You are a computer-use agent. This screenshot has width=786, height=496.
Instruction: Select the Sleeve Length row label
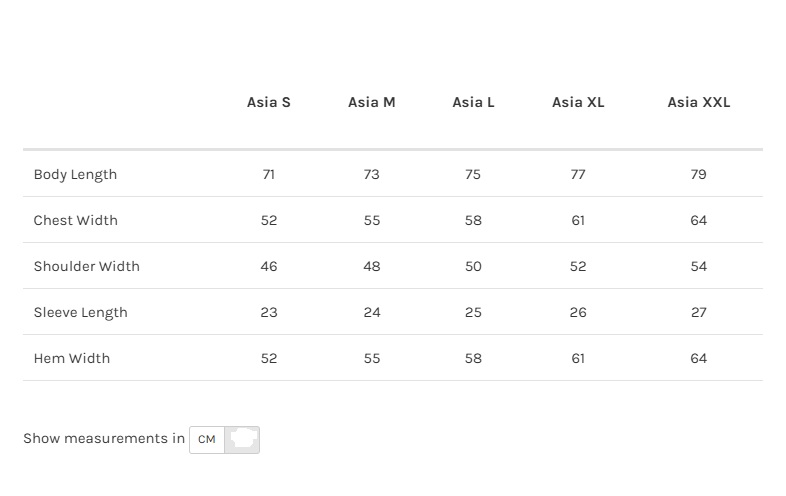[80, 312]
